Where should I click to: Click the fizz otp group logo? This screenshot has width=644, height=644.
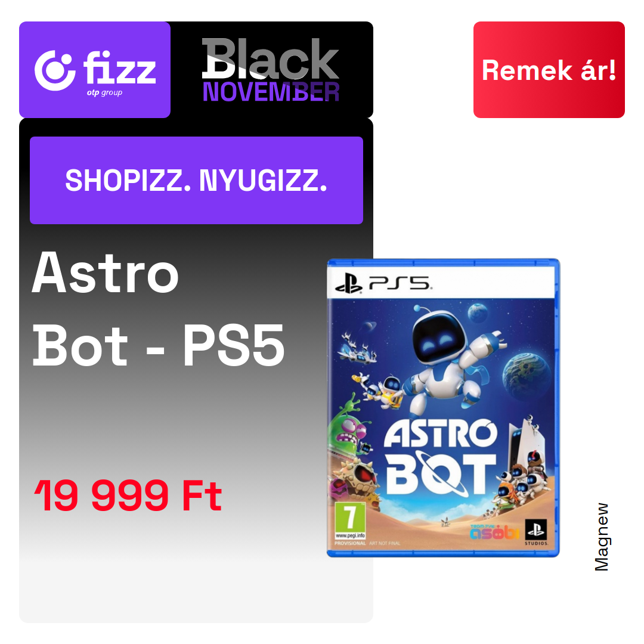[x=95, y=70]
